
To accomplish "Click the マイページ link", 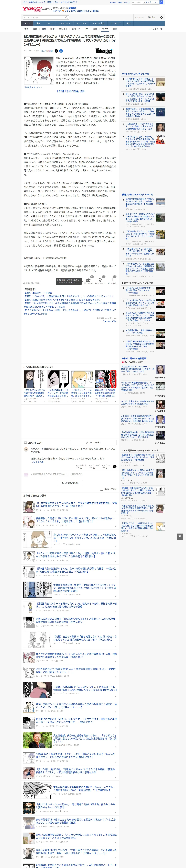I will point(139,18).
